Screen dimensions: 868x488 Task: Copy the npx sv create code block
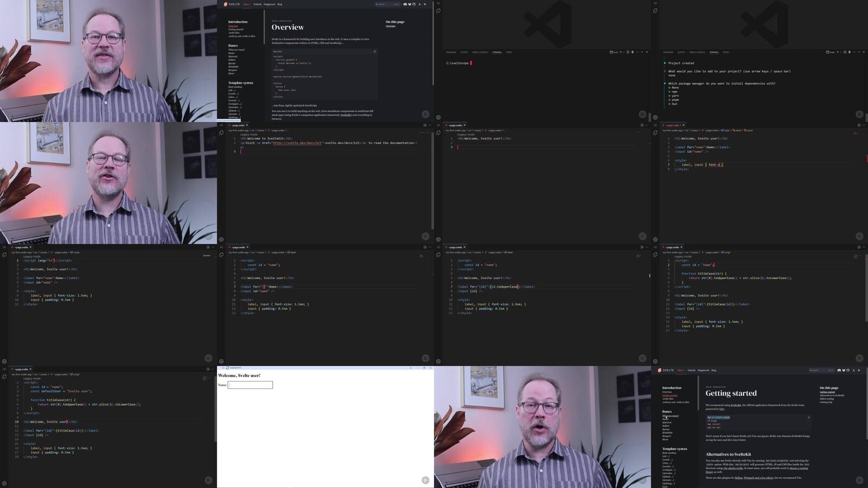[809, 418]
